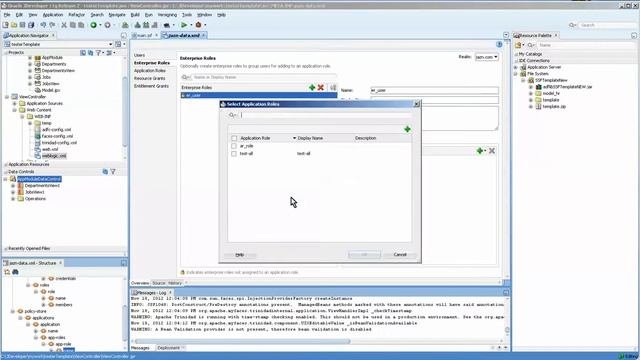Check the ar_role checkbox
This screenshot has width=640, height=360.
tap(234, 146)
